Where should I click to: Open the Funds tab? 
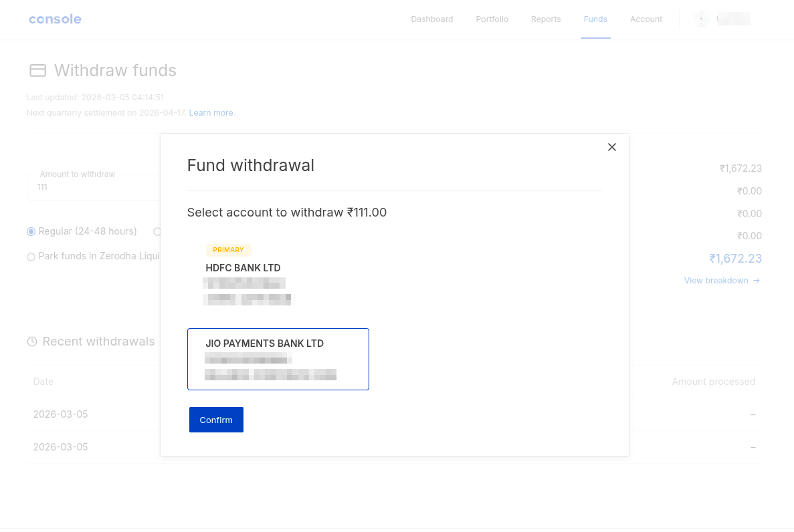(x=595, y=19)
